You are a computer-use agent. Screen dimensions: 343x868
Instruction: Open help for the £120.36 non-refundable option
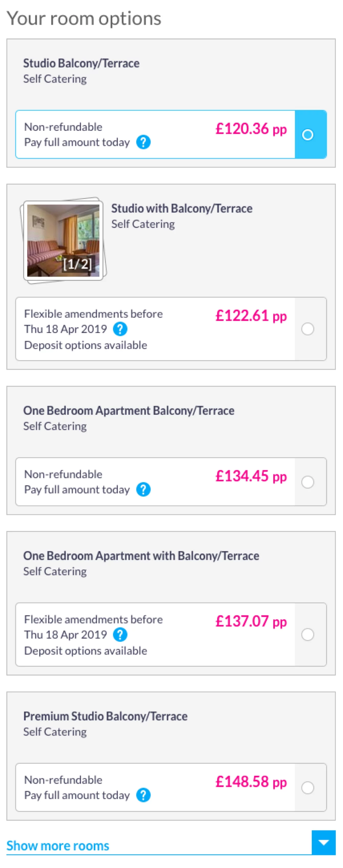point(143,142)
